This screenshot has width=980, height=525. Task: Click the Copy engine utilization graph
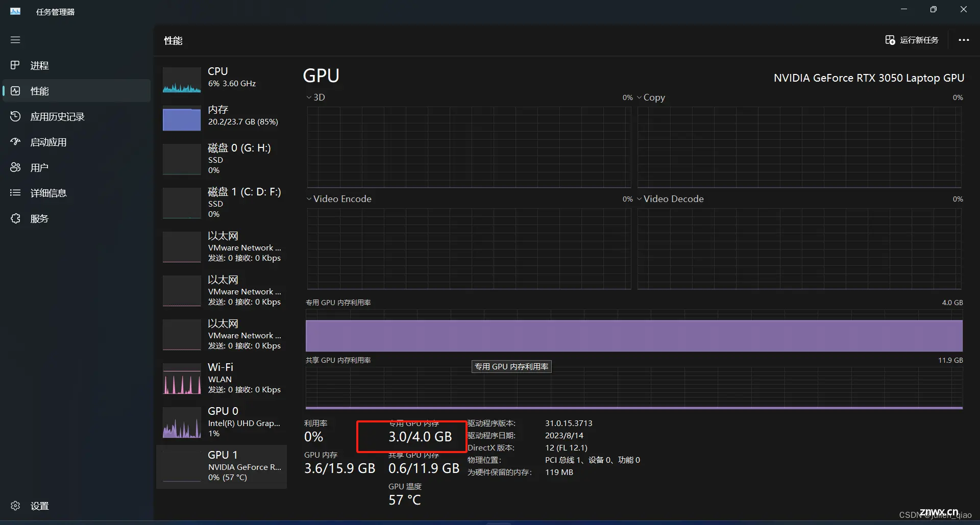pos(799,147)
